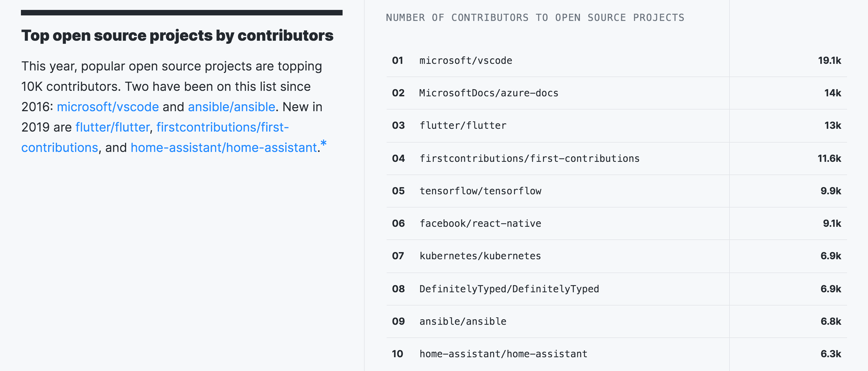Click facebook/react-native in the list
The image size is (868, 371).
[480, 223]
